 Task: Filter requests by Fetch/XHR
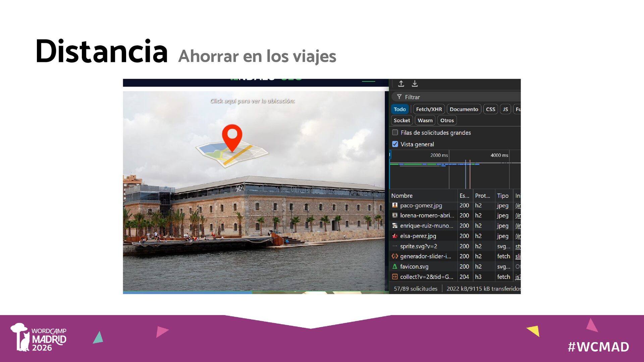pos(429,109)
